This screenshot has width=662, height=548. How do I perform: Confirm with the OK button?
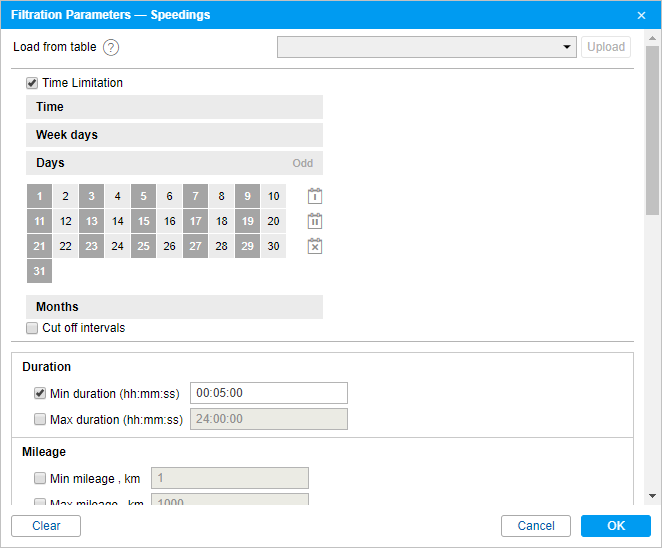click(616, 526)
